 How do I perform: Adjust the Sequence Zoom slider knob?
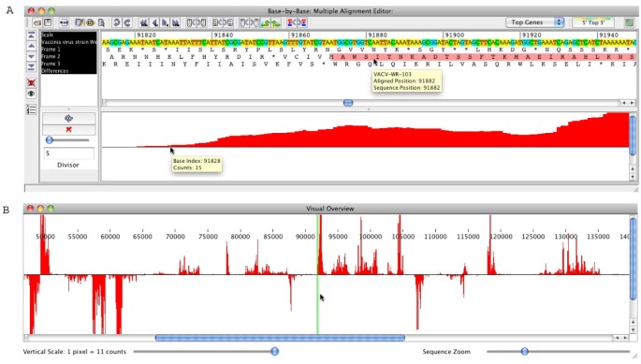tap(524, 351)
